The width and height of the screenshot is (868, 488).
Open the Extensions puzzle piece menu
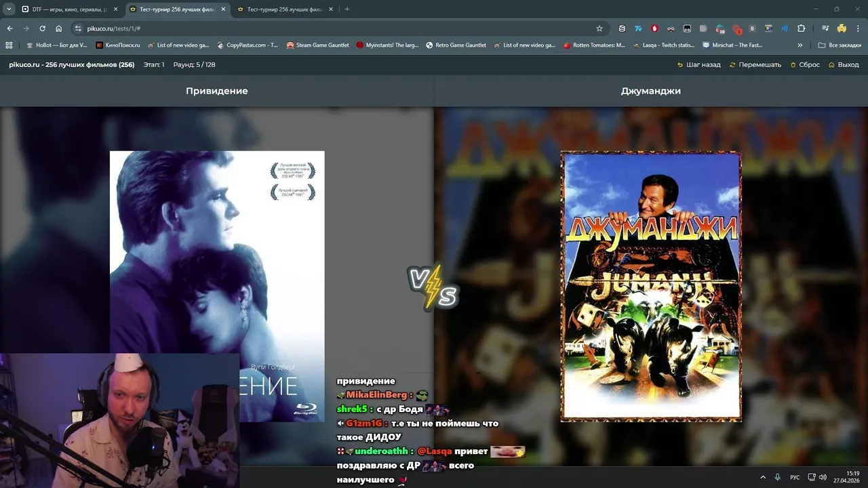coord(802,28)
